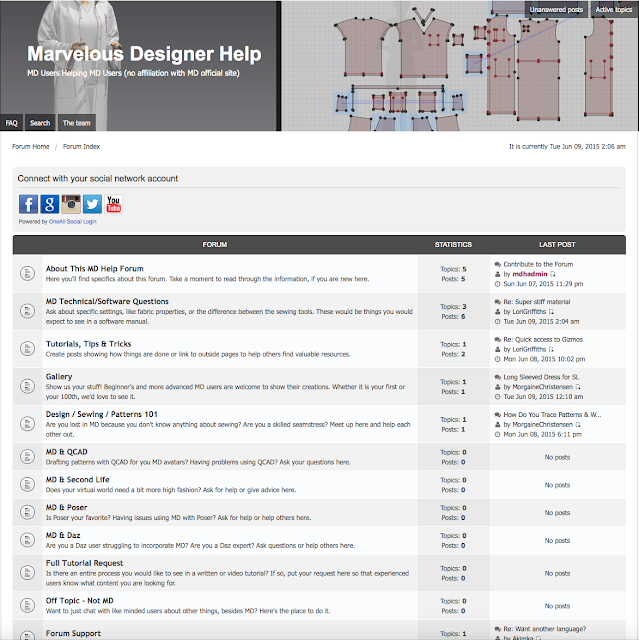Open Re: Quick access to Gizmos post

(543, 339)
